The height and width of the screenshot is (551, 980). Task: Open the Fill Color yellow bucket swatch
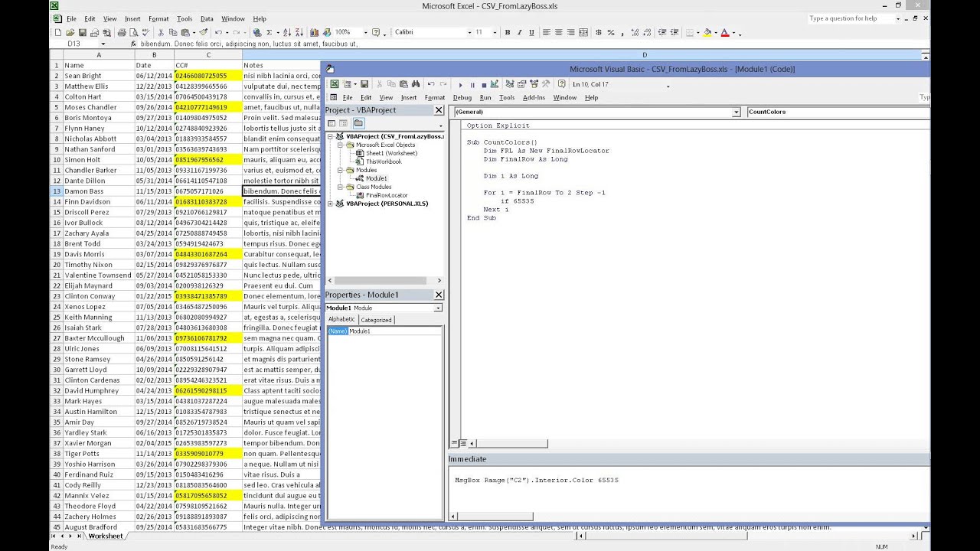click(707, 32)
